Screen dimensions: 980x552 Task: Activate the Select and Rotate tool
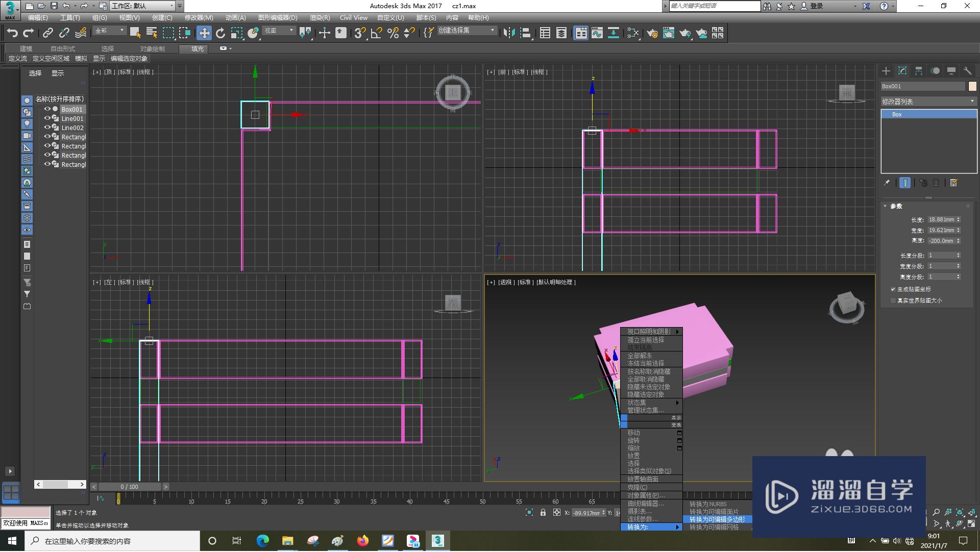pyautogui.click(x=220, y=33)
